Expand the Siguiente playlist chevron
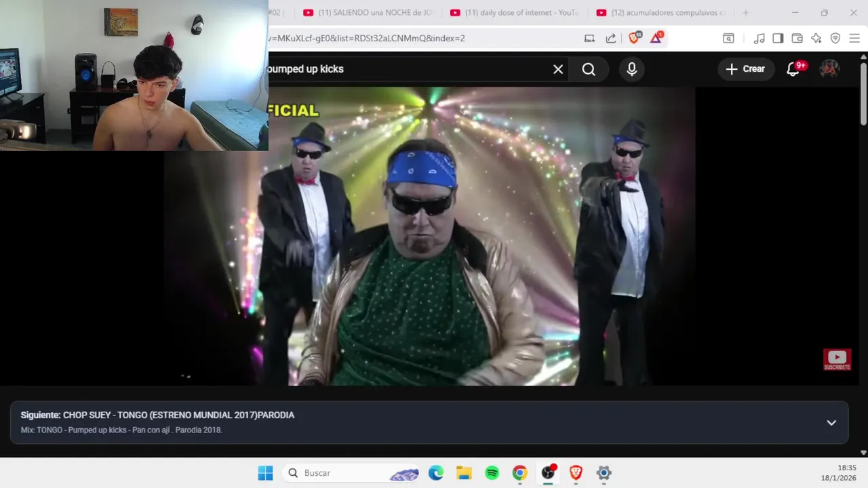 [x=831, y=422]
